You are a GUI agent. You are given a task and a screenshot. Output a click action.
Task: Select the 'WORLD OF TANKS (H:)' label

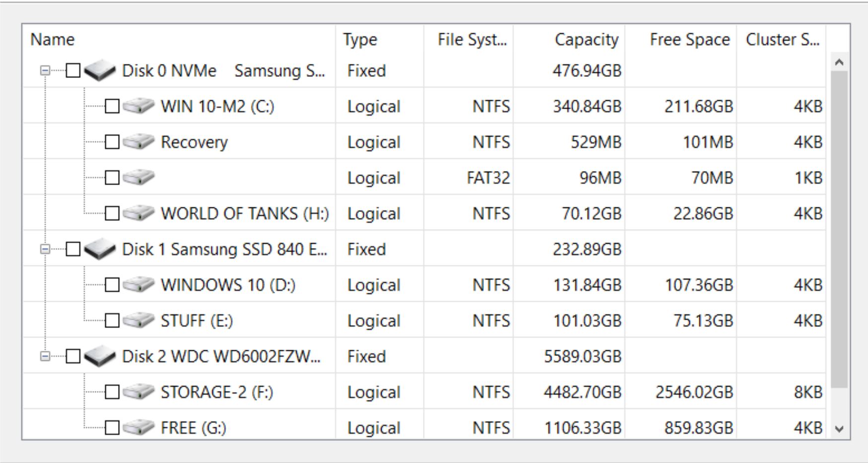[x=245, y=213]
